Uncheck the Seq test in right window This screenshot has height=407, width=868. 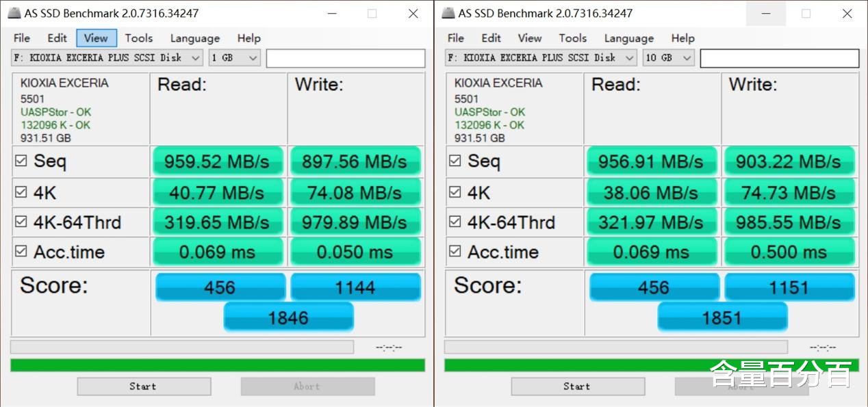click(x=455, y=161)
